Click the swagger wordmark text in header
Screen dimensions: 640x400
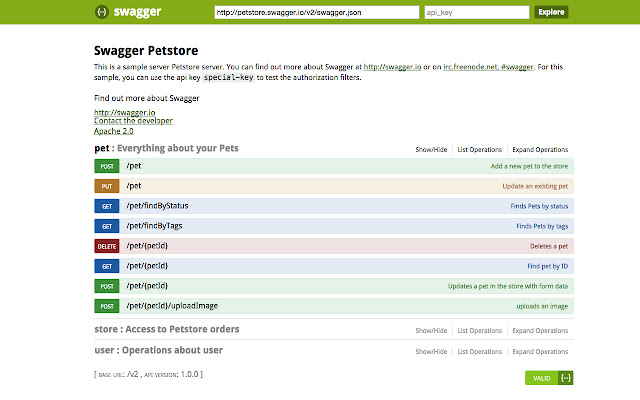point(137,12)
